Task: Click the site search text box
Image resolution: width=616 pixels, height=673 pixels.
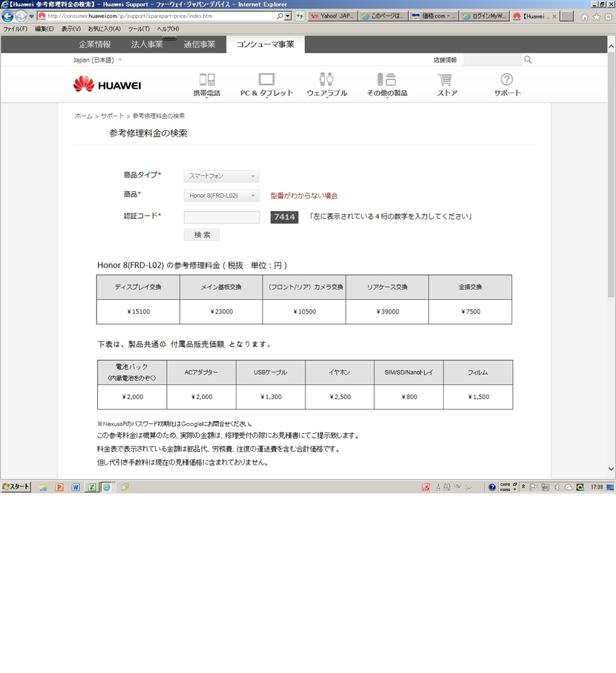Action: pyautogui.click(x=492, y=60)
